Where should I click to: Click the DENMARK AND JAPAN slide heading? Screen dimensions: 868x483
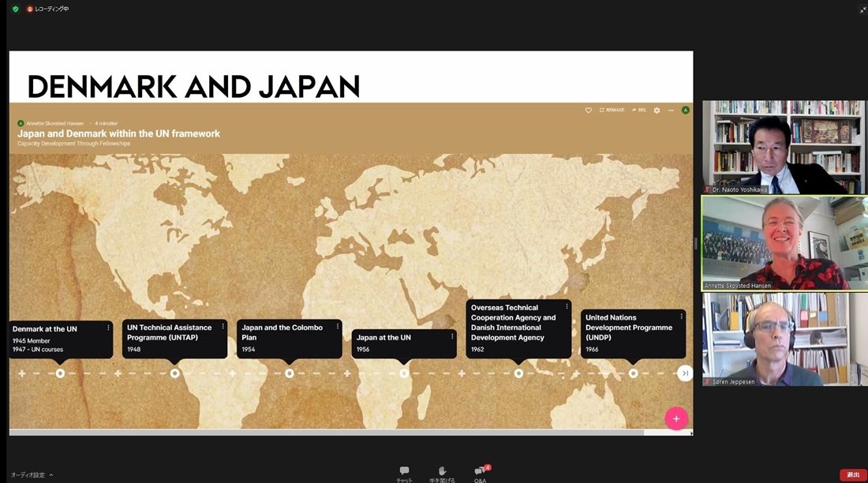[194, 86]
